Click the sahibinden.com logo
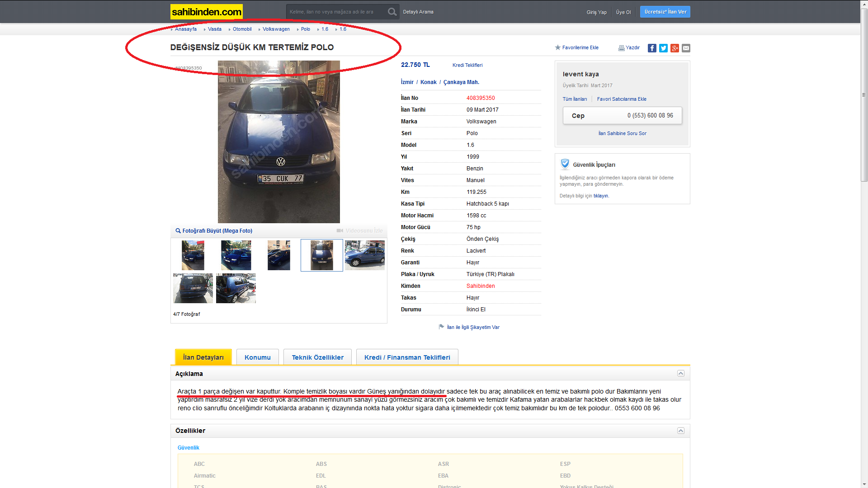868x488 pixels. click(206, 12)
